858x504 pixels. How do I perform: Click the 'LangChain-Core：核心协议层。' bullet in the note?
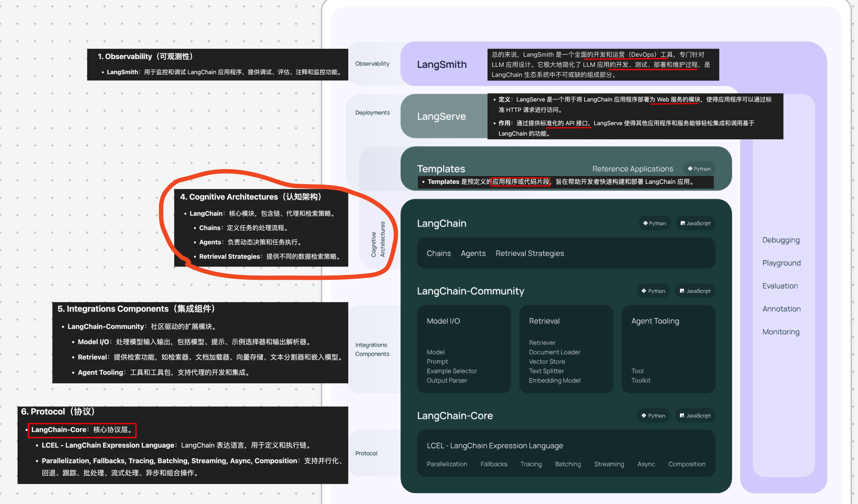[x=82, y=430]
